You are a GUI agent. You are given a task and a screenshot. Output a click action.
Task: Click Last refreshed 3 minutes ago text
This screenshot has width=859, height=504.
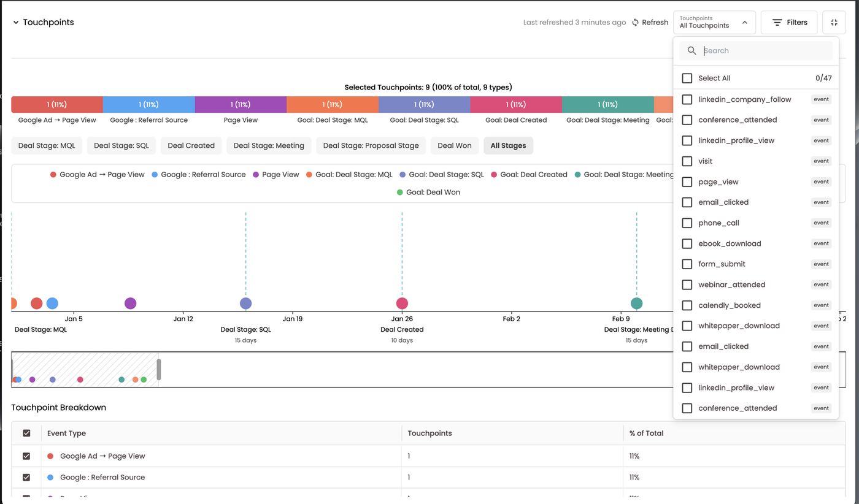[x=574, y=23]
